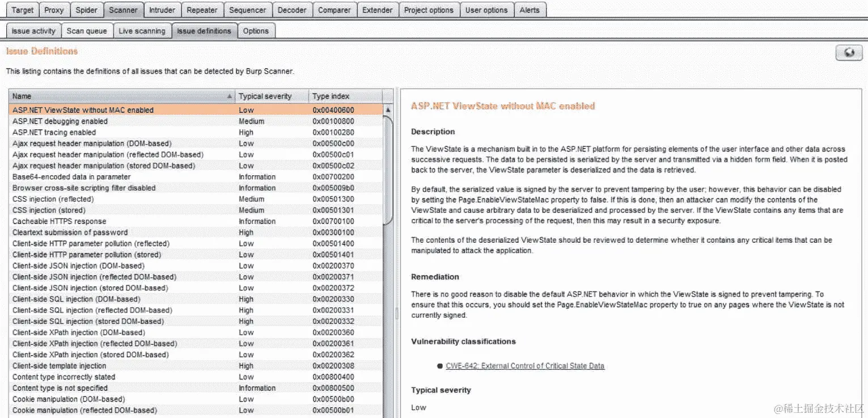868x418 pixels.
Task: Select CSS injection (reflected) row
Action: (x=196, y=199)
